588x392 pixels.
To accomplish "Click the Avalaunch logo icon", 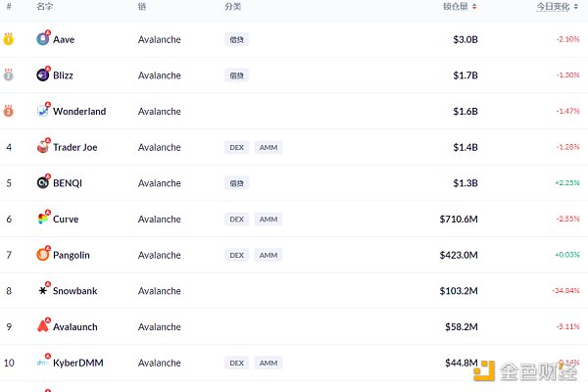I will [43, 326].
